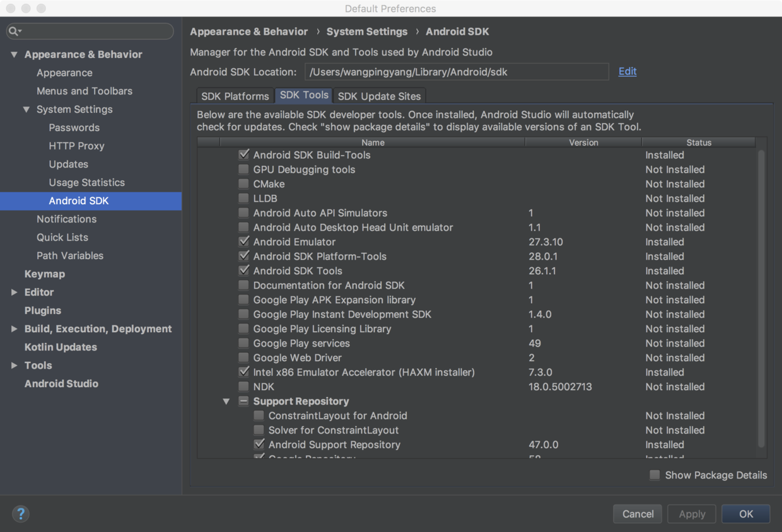The image size is (782, 532).
Task: Click the SDK tools list scrollbar
Action: point(761,296)
